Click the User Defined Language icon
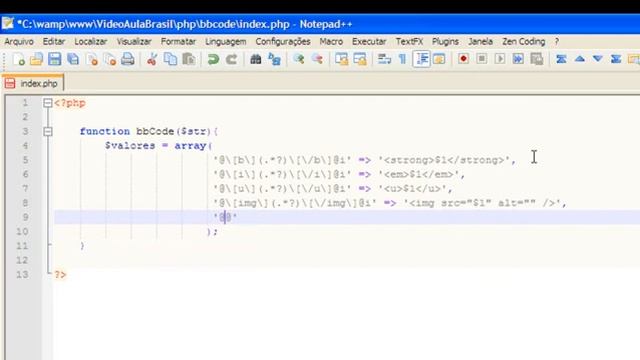640x360 pixels. point(439,60)
